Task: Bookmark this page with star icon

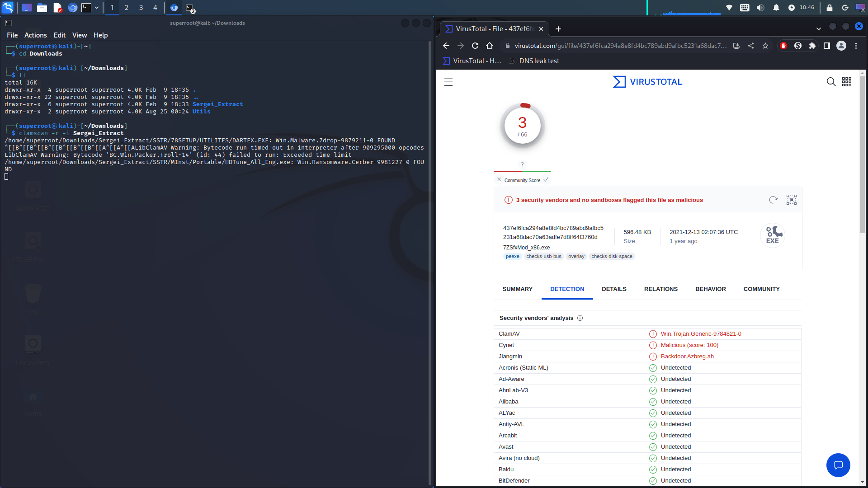Action: [x=765, y=46]
